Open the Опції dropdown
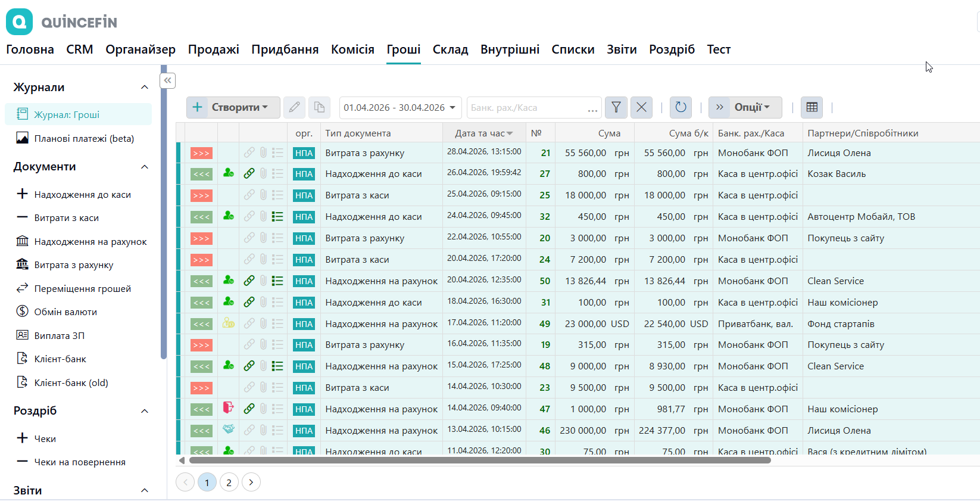The image size is (980, 501). tap(745, 107)
